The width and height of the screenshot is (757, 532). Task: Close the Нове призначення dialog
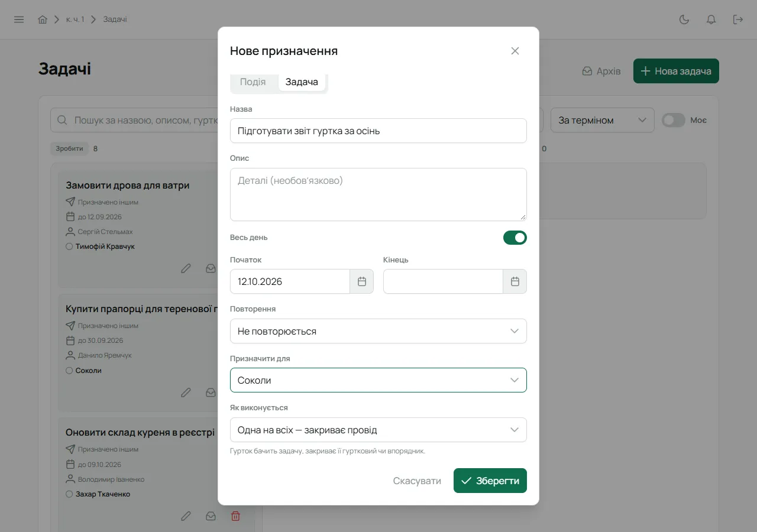click(515, 51)
